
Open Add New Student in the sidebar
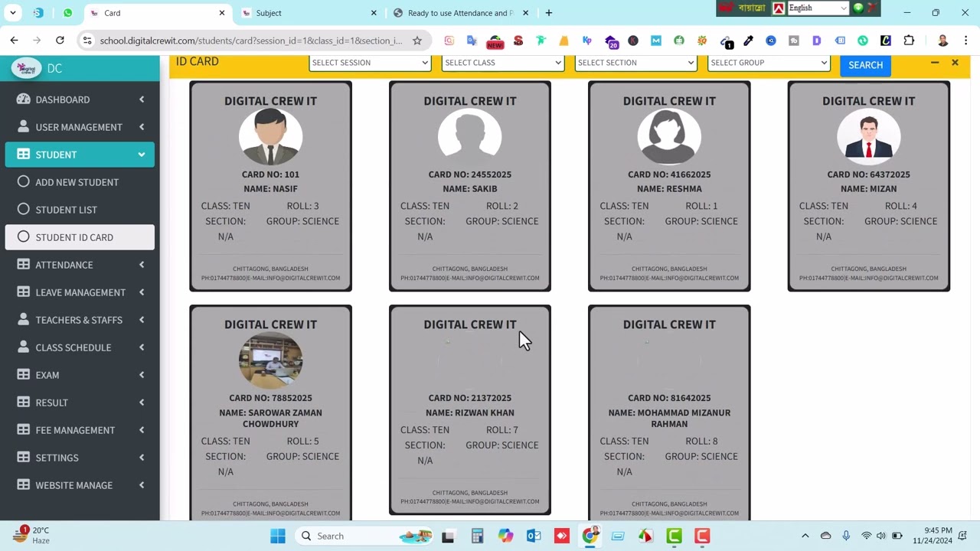[80, 182]
